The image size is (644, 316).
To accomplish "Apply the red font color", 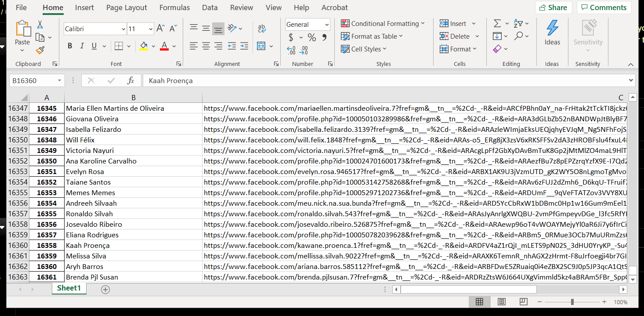I will pyautogui.click(x=164, y=46).
